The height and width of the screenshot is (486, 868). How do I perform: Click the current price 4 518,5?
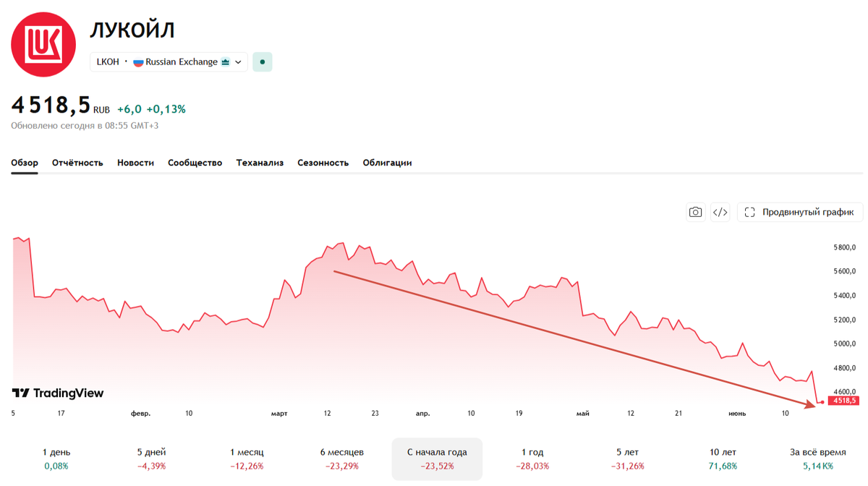[x=51, y=106]
